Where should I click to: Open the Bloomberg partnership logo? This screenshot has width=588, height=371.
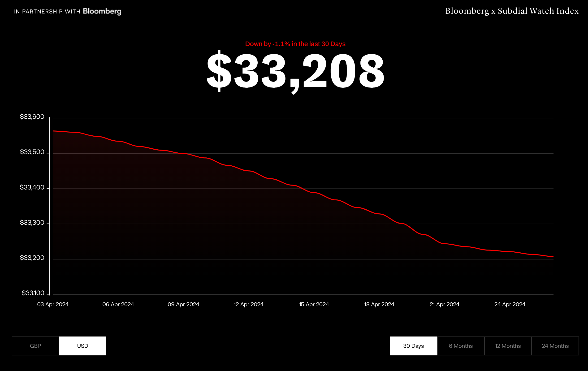point(102,12)
